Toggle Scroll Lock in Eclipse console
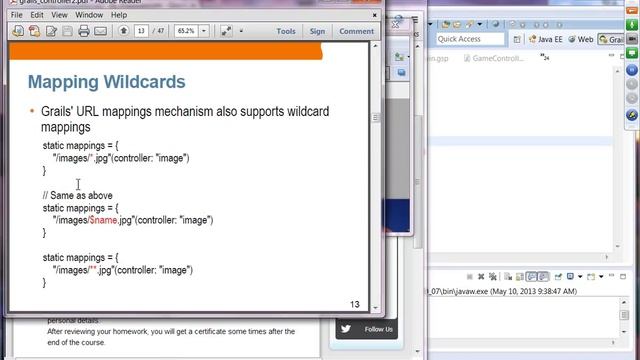This screenshot has width=640, height=360. [520, 277]
